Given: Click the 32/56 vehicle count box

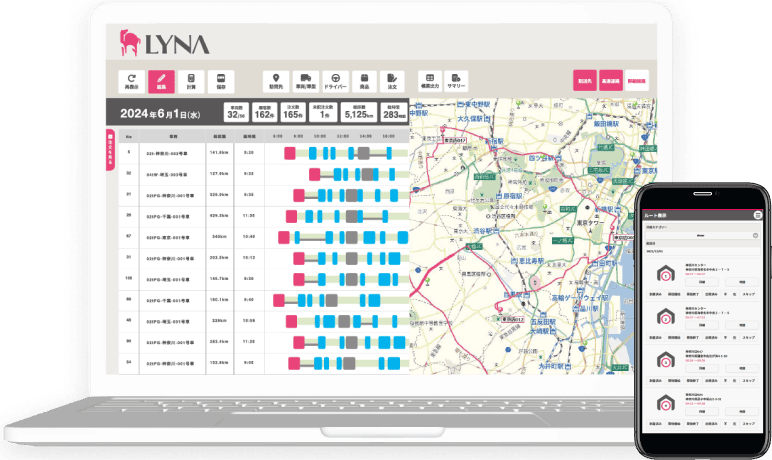Looking at the screenshot, I should click(x=236, y=112).
